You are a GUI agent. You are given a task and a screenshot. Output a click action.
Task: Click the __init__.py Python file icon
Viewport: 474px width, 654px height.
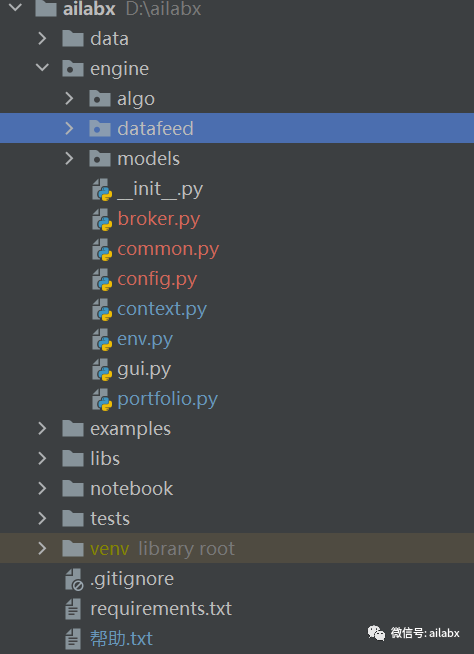tap(102, 189)
